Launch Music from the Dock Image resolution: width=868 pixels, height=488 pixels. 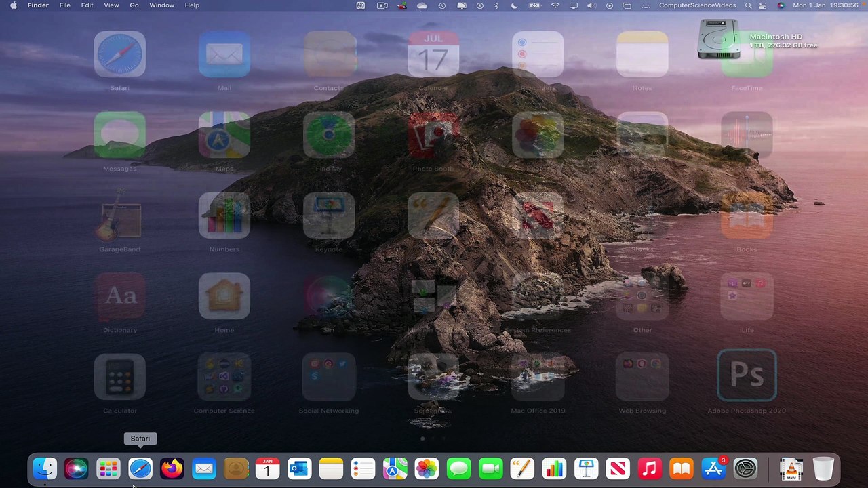(x=650, y=468)
